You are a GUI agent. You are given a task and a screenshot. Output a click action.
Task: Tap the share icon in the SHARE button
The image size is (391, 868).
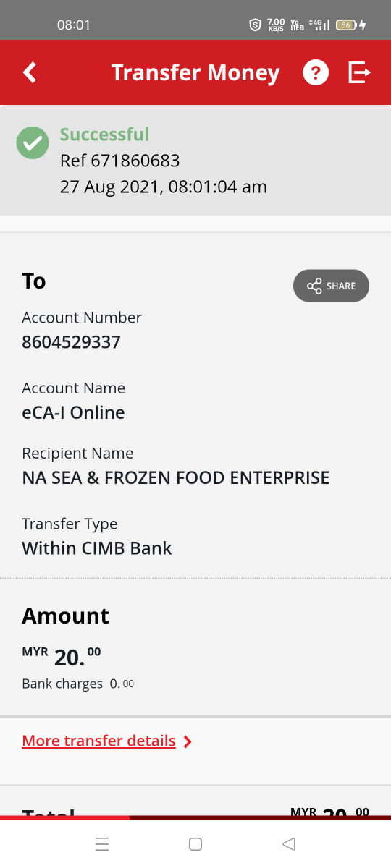[x=314, y=286]
